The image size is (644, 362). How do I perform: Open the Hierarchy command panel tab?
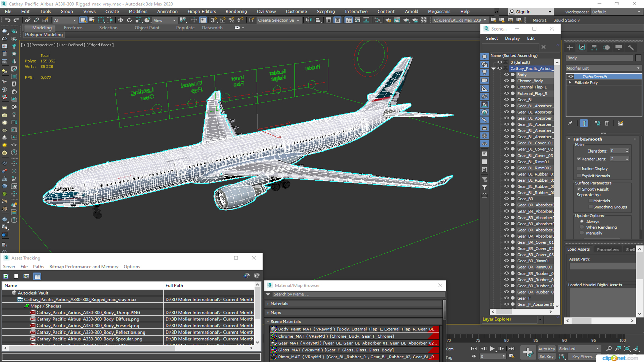[x=594, y=48]
